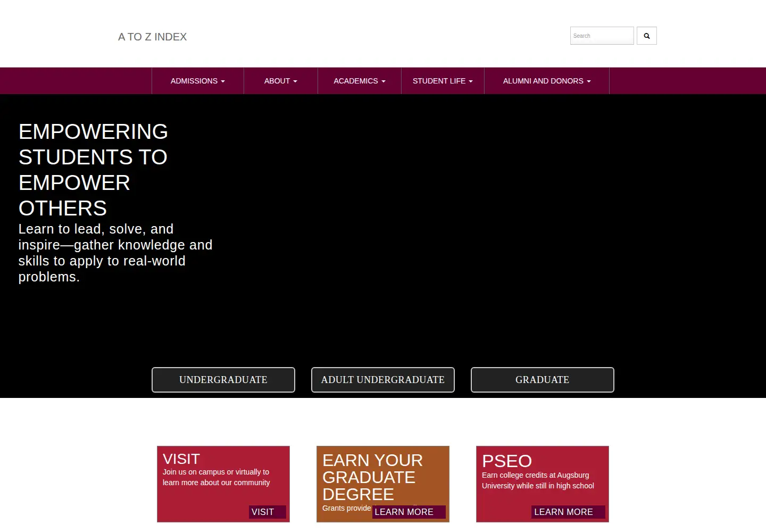Expand the ADMISSIONS dropdown menu
Viewport: 766px width, 532px height.
(198, 81)
